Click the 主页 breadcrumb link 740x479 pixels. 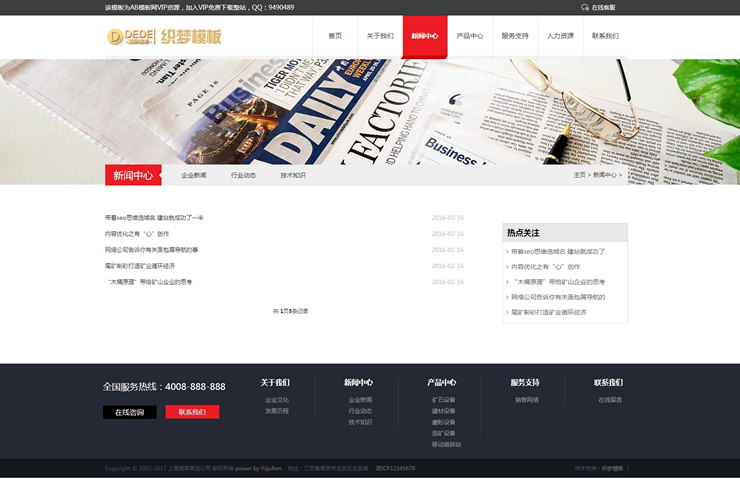579,175
